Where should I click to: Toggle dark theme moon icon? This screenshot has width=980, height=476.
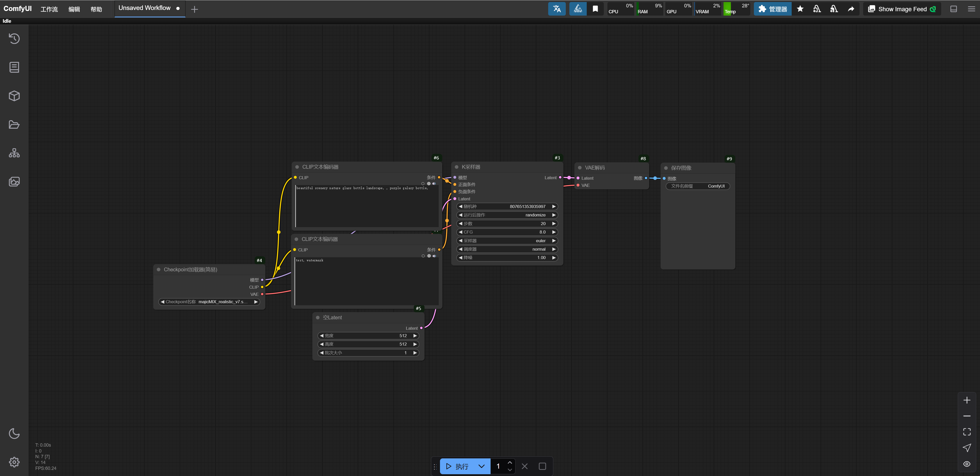click(14, 433)
